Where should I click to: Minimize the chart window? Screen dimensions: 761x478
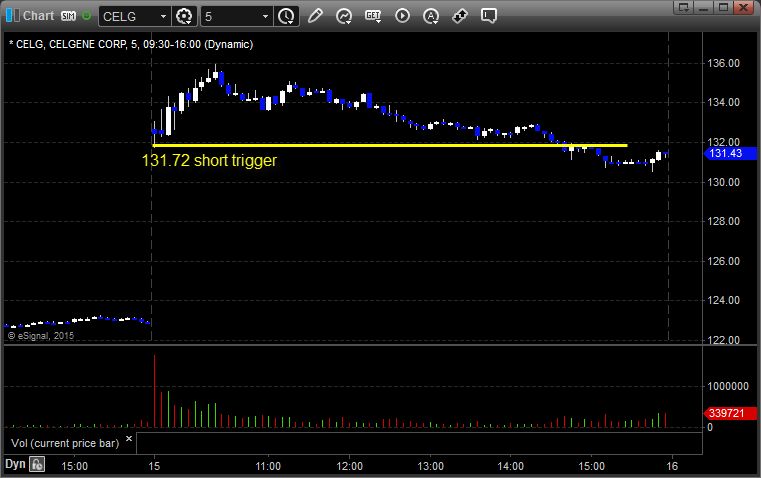coord(703,7)
